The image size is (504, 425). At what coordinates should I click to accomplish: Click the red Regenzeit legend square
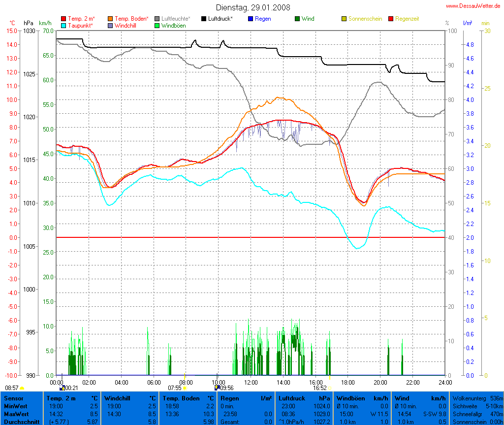391,19
